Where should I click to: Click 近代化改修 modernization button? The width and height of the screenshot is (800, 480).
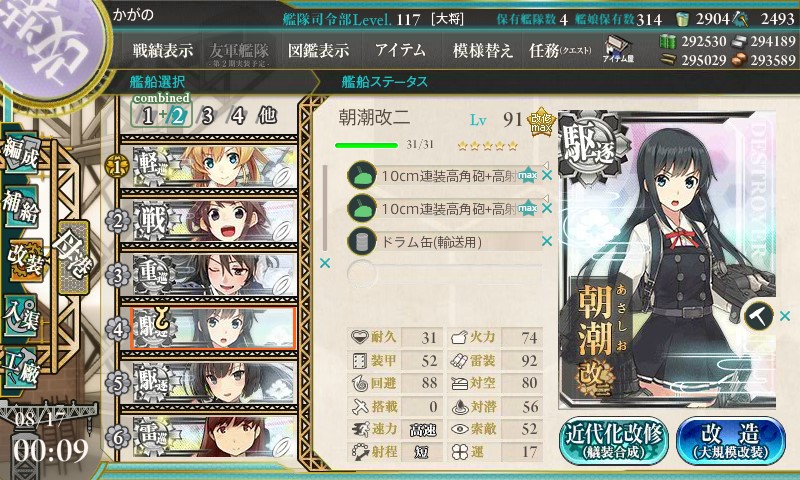click(614, 441)
